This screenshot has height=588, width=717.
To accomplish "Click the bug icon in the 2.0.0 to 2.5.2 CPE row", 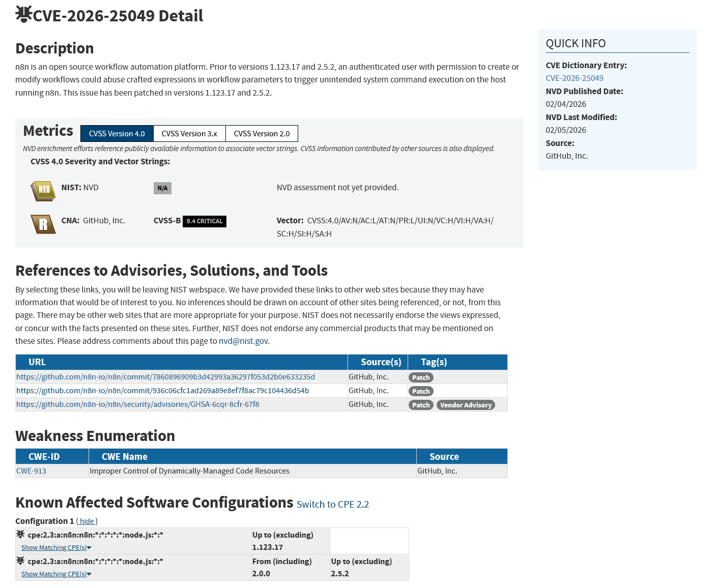I will point(20,561).
